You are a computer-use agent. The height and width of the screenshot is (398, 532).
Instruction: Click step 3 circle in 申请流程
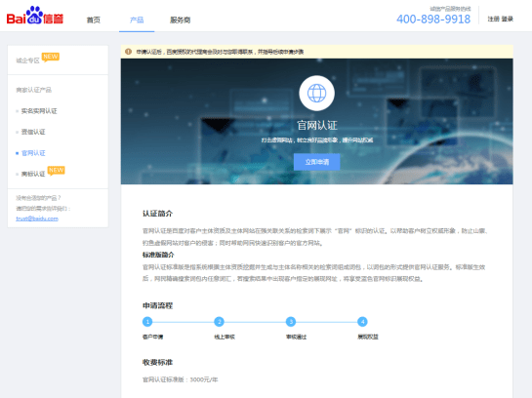pyautogui.click(x=291, y=321)
